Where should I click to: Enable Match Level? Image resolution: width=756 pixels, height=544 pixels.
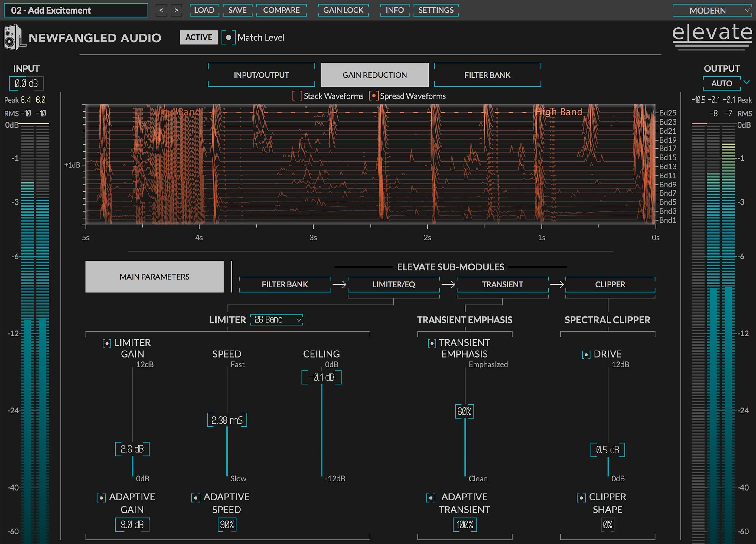pos(229,37)
